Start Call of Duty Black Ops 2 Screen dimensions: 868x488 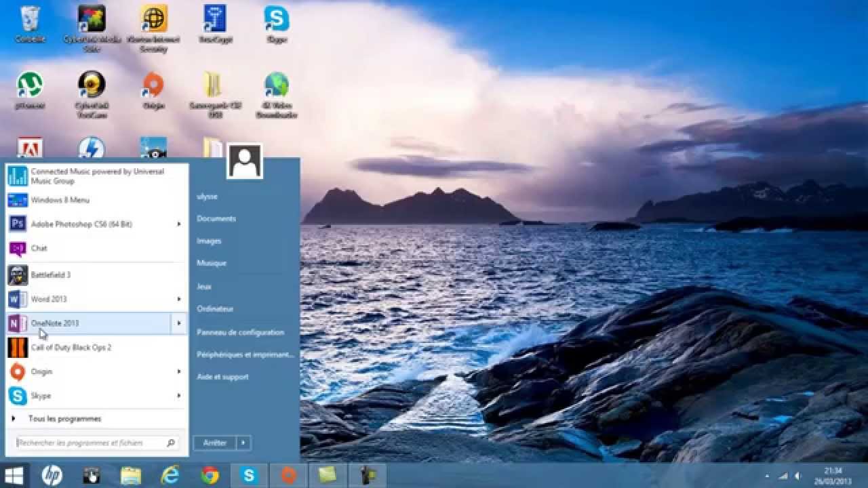pos(97,348)
